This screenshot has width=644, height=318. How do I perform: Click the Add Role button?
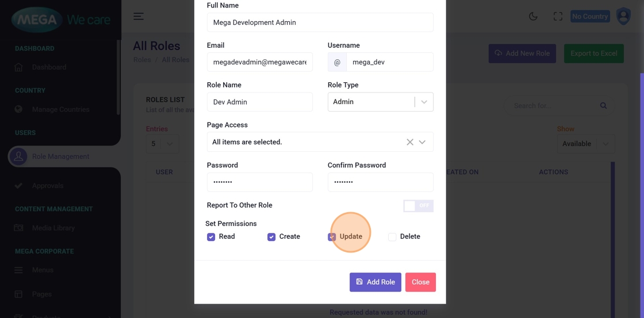(x=375, y=282)
